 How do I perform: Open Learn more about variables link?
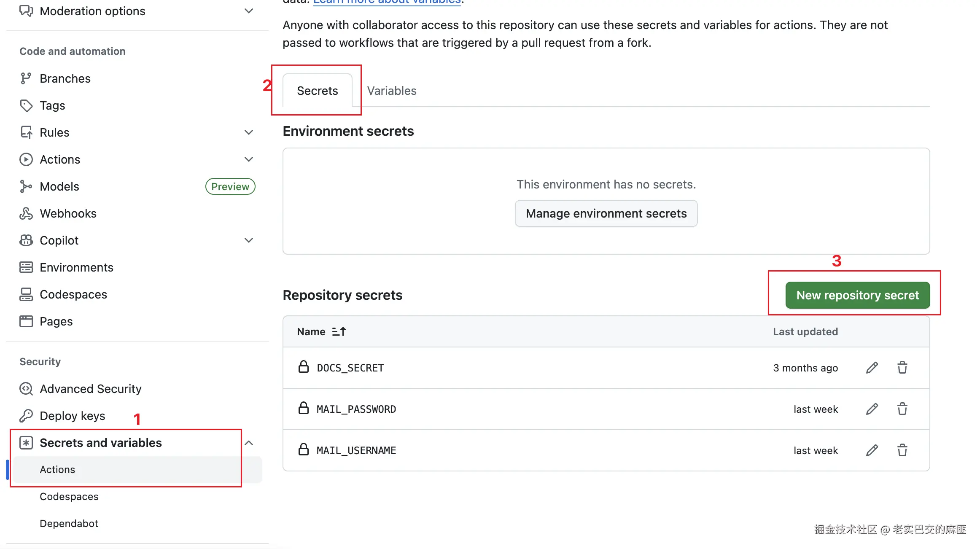[387, 2]
